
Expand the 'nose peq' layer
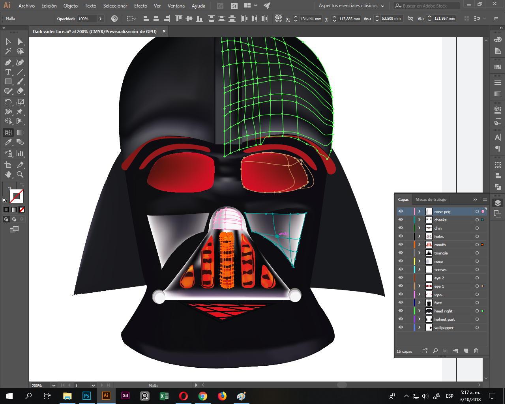(420, 211)
